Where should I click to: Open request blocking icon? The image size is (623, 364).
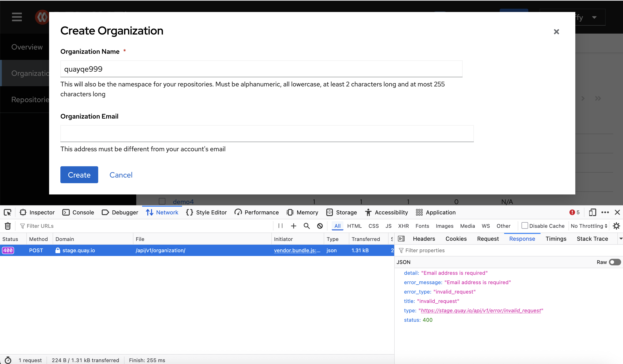click(320, 226)
